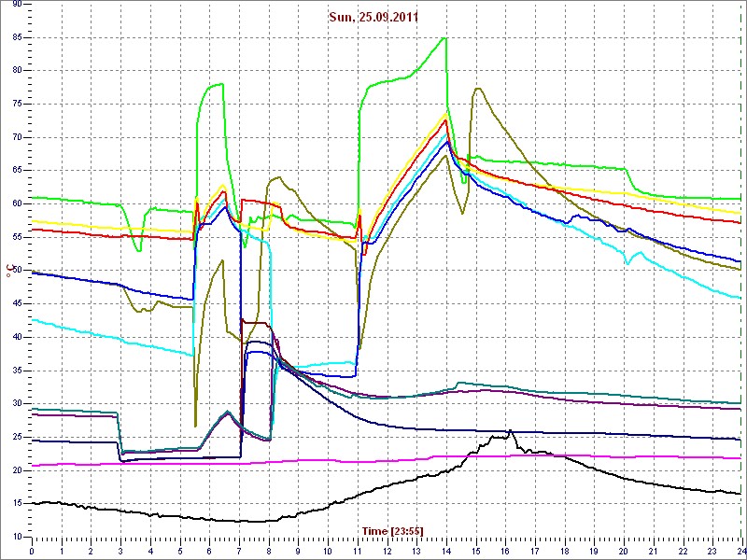Select the y-axis temperature label '65'

pos(16,171)
